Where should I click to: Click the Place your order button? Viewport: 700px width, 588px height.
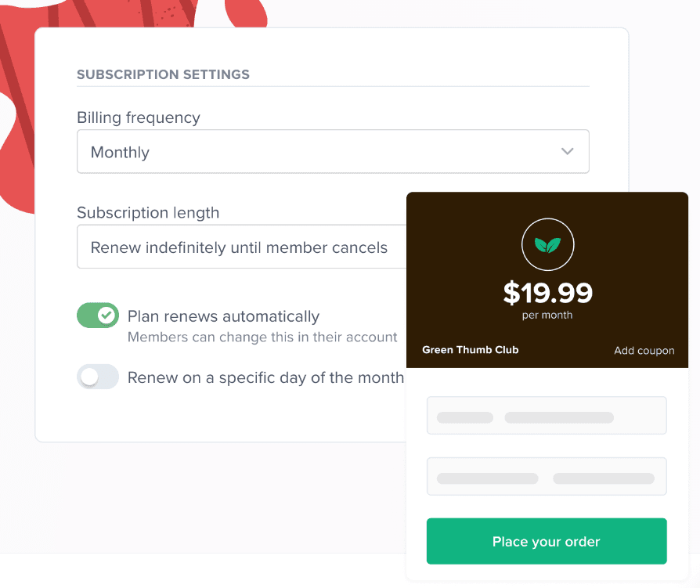pos(547,541)
